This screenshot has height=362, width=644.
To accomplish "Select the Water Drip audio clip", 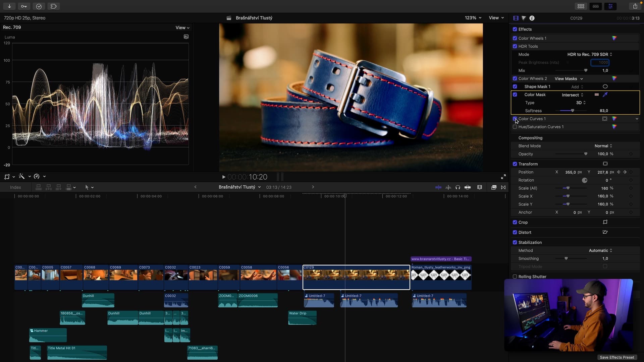I will click(x=302, y=318).
